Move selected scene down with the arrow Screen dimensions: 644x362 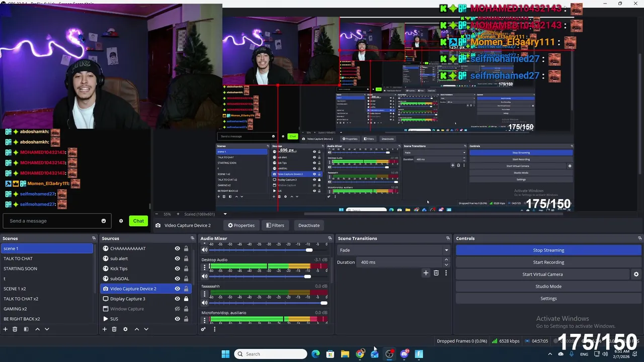pyautogui.click(x=47, y=329)
